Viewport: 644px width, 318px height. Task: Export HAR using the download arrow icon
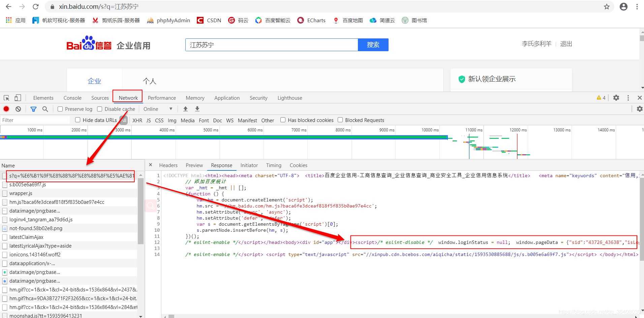pyautogui.click(x=197, y=109)
